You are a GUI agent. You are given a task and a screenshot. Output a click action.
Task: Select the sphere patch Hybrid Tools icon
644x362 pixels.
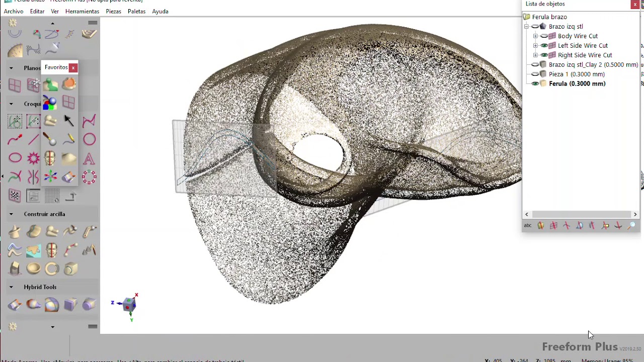click(52, 305)
